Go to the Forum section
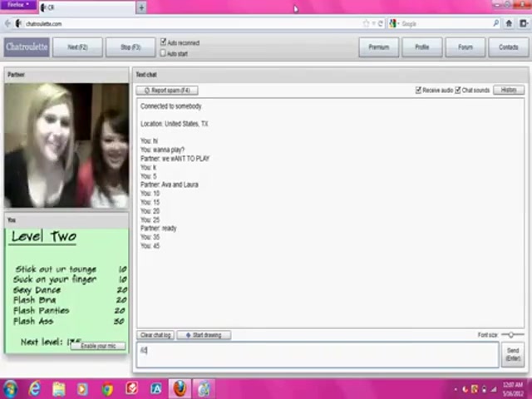This screenshot has width=532, height=399. pos(465,47)
